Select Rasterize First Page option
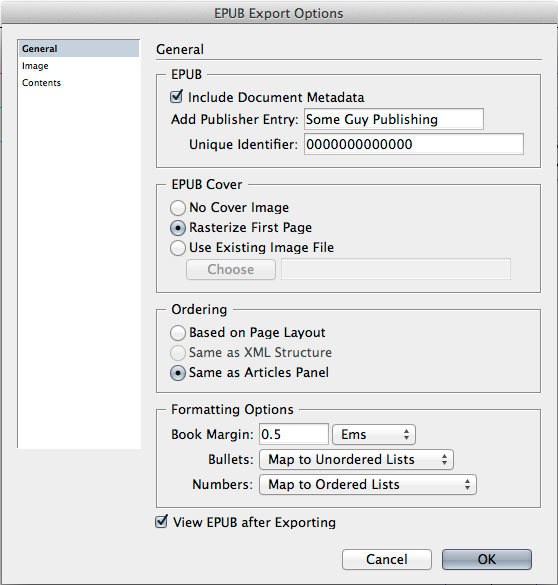This screenshot has height=585, width=558. click(178, 228)
